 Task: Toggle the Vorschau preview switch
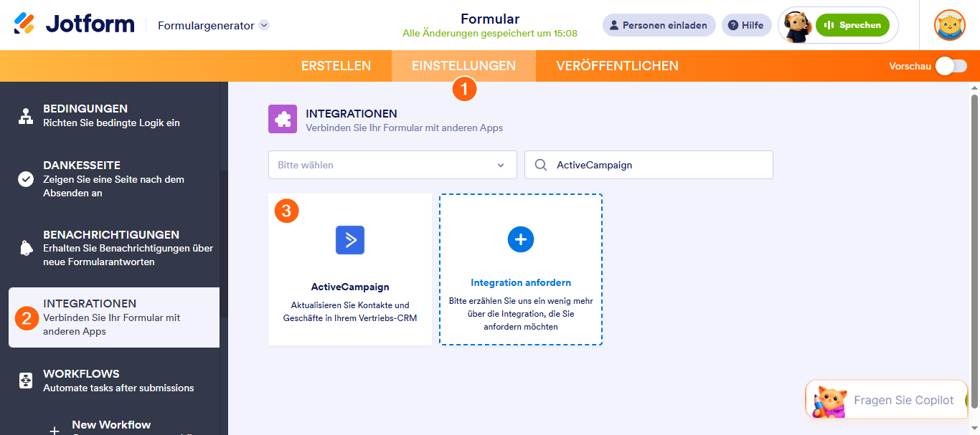(x=951, y=66)
